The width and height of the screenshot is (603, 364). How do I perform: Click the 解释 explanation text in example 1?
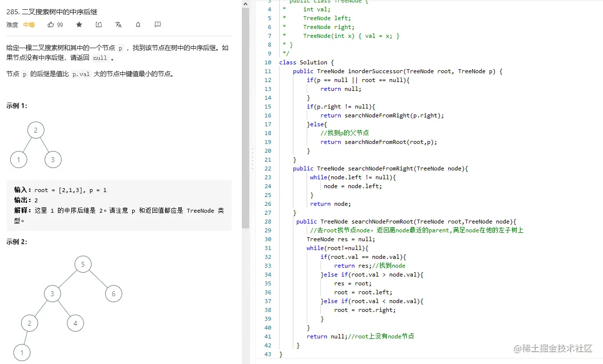pyautogui.click(x=119, y=216)
